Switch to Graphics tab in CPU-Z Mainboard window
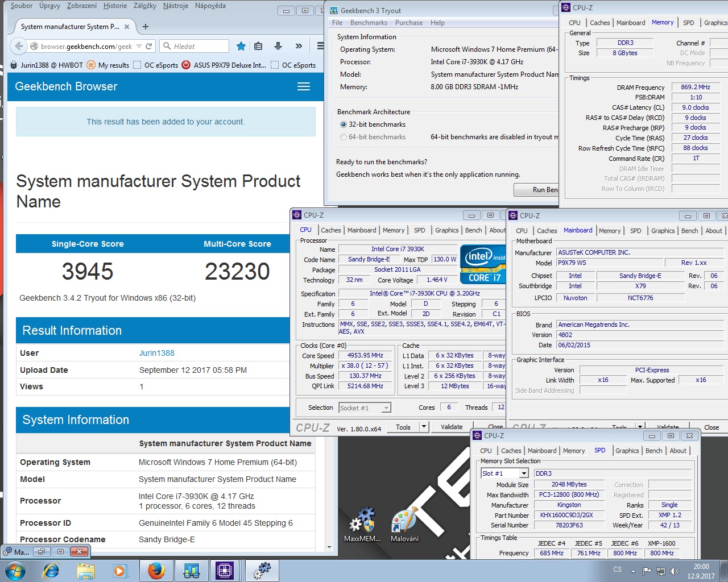 [663, 231]
